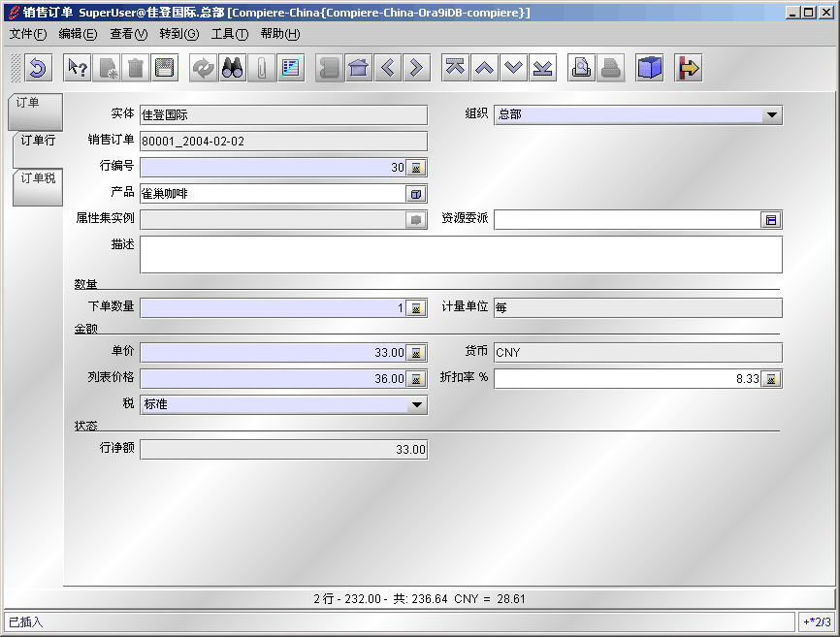Click into the 描述 text field
The width and height of the screenshot is (840, 637).
pos(460,254)
